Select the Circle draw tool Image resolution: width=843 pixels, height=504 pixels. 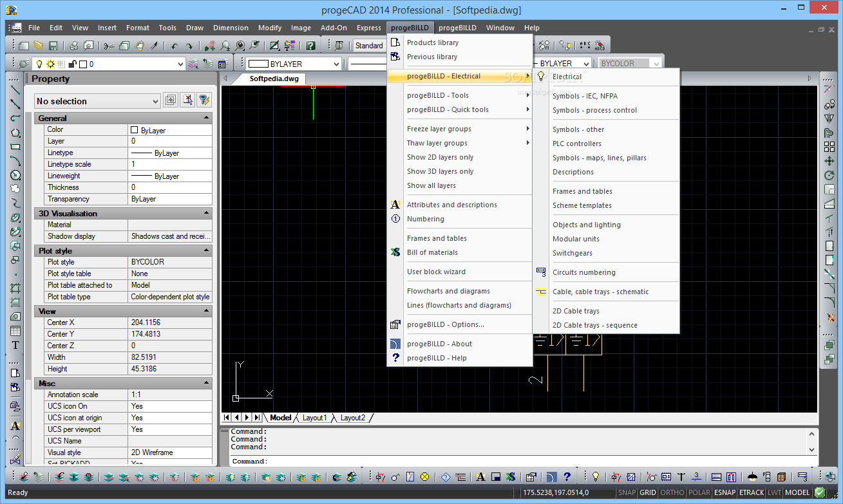[x=15, y=175]
